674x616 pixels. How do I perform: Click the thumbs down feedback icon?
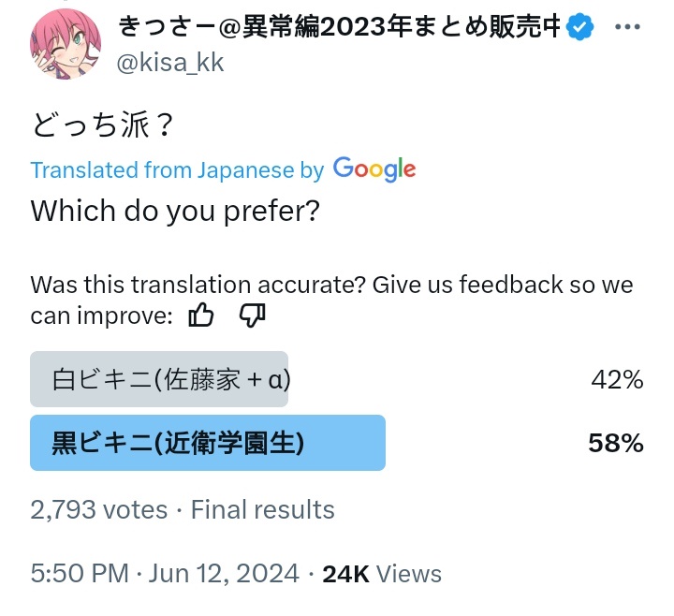click(253, 316)
